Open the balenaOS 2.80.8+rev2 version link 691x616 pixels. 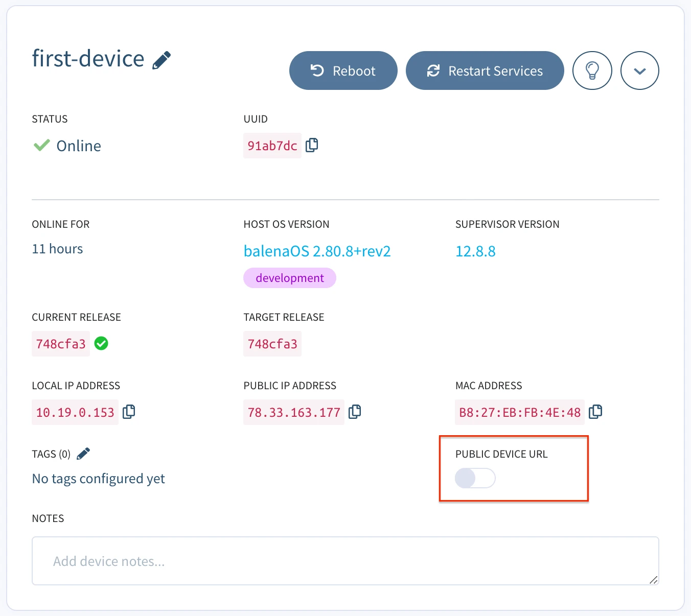317,251
